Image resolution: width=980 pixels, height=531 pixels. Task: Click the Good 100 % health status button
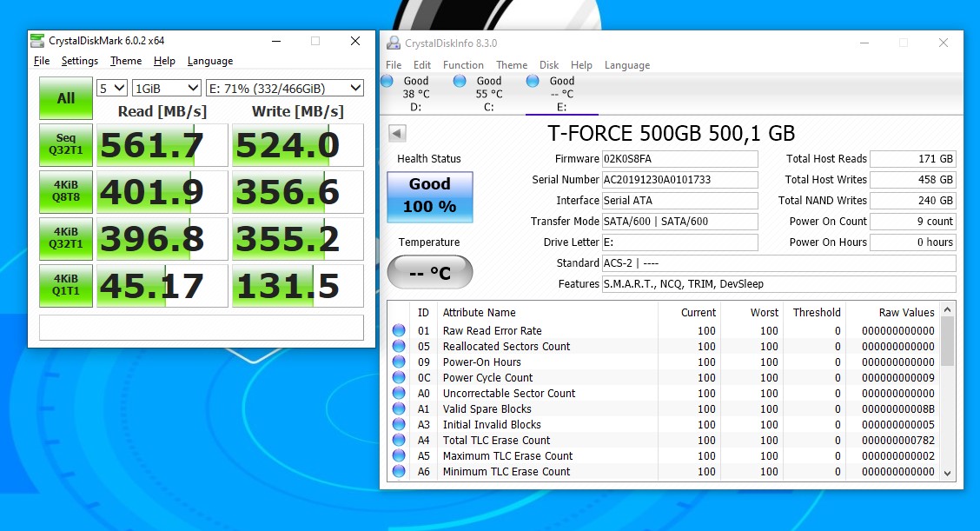(430, 197)
